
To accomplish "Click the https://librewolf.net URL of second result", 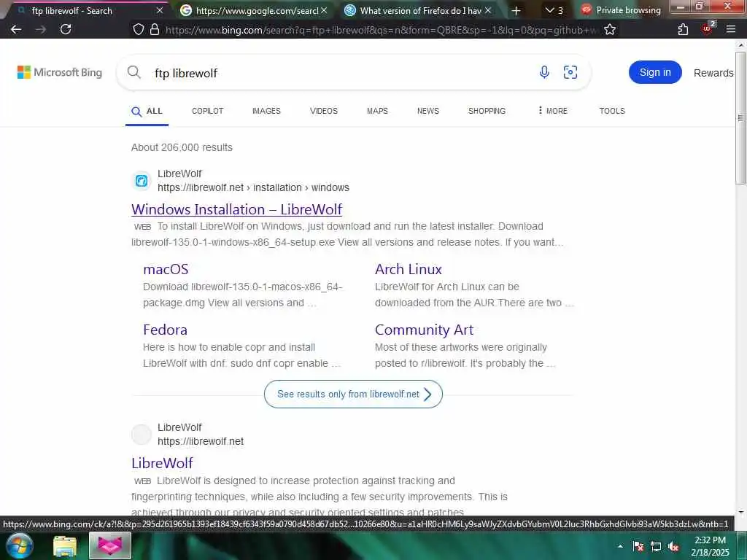I will click(201, 441).
